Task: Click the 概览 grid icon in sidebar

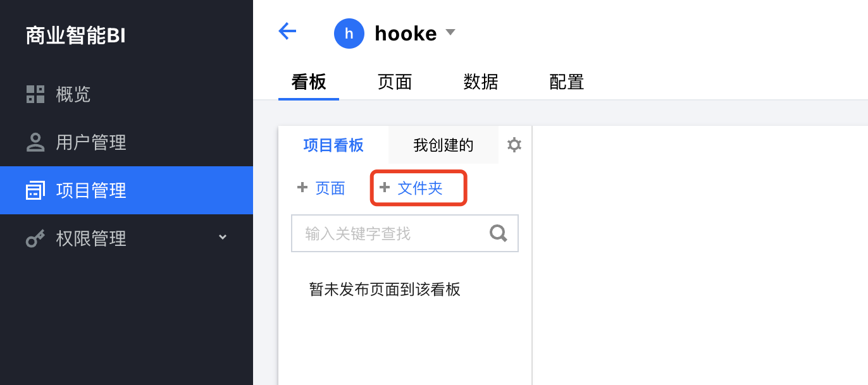Action: click(35, 94)
